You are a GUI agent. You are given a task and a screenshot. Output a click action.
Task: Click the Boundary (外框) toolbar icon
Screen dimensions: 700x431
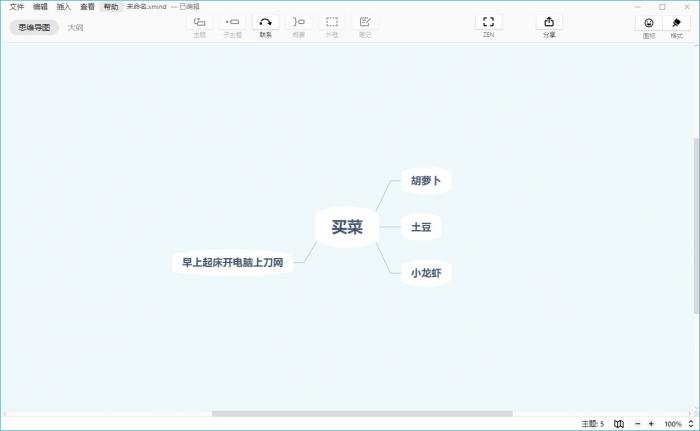332,22
